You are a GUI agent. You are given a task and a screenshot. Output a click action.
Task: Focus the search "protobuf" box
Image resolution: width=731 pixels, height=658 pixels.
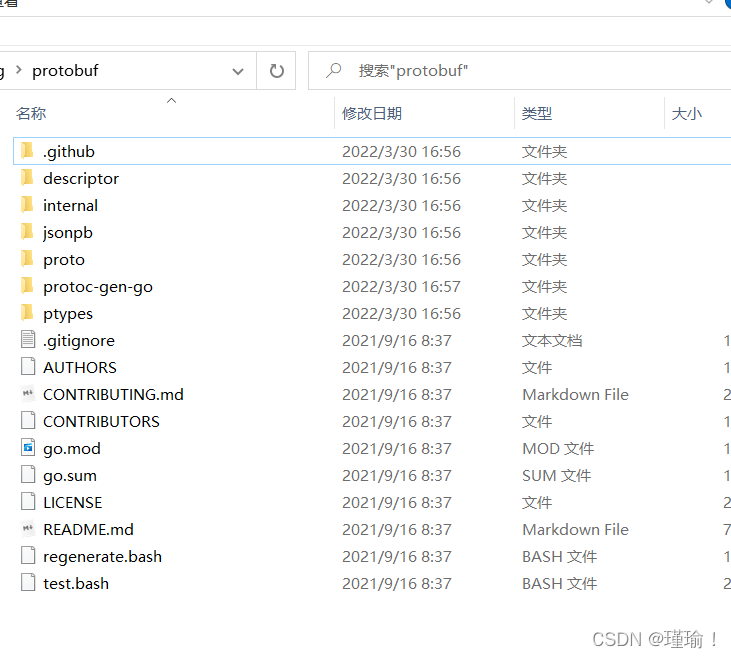tap(519, 71)
